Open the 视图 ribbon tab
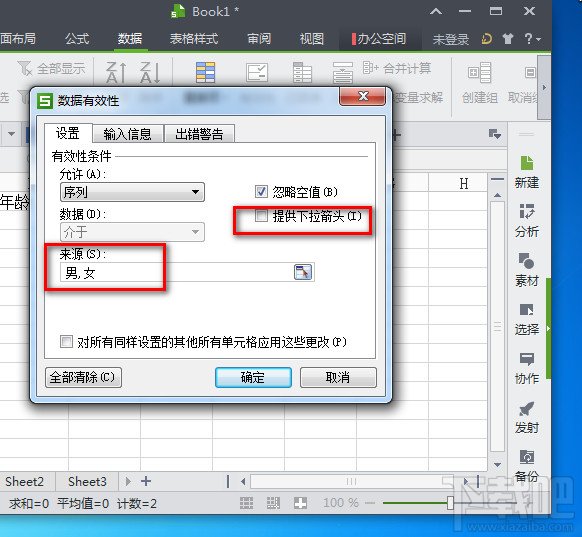Image resolution: width=582 pixels, height=537 pixels. [x=312, y=39]
